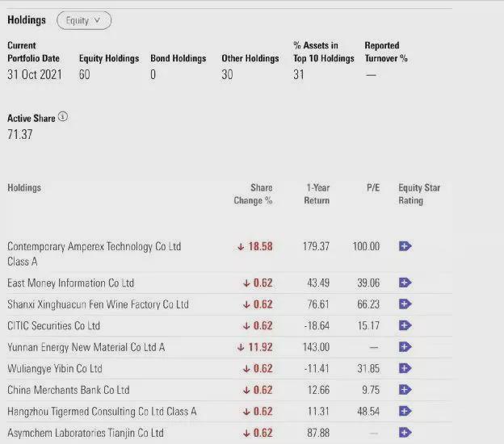
Task: Click the rating icon for Shanxi Xinghuacun Fen Wine
Action: tap(405, 304)
